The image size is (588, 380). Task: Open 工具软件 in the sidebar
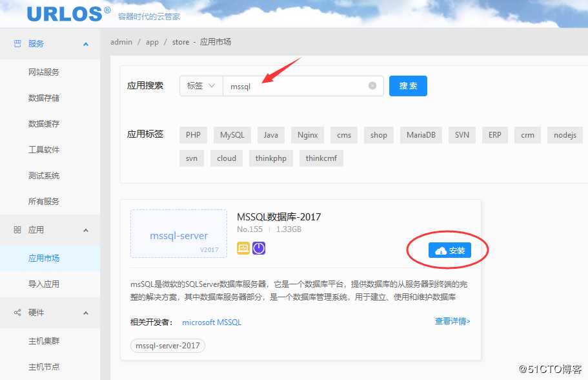coord(44,149)
